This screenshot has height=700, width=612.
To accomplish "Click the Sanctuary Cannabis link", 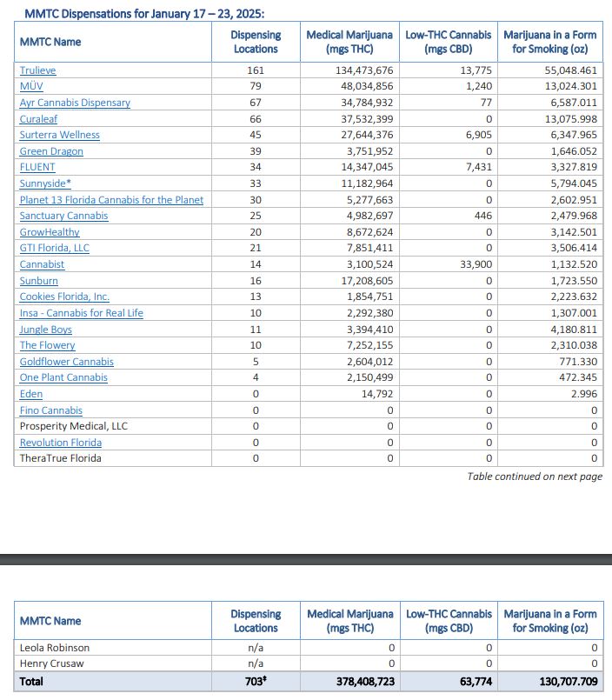I will click(x=63, y=216).
